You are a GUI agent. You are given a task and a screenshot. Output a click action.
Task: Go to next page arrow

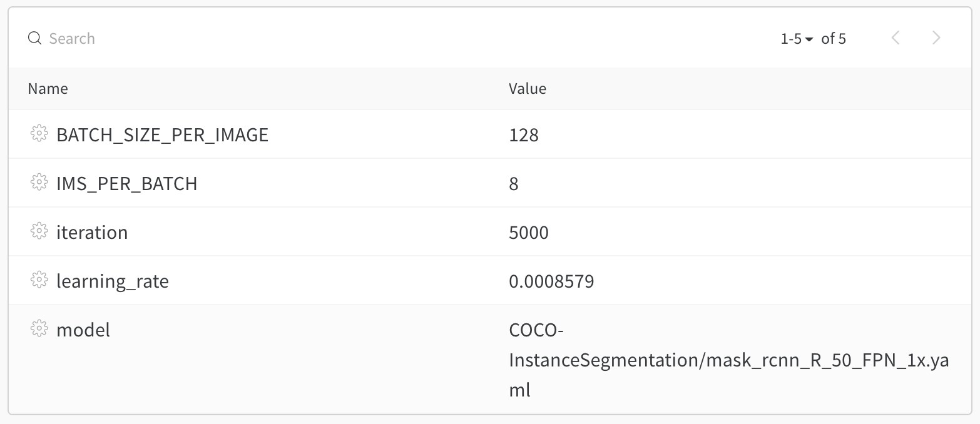tap(936, 38)
